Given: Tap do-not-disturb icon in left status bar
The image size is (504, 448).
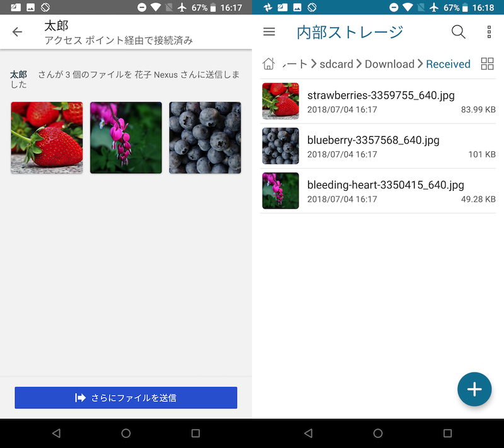Looking at the screenshot, I should [142, 7].
